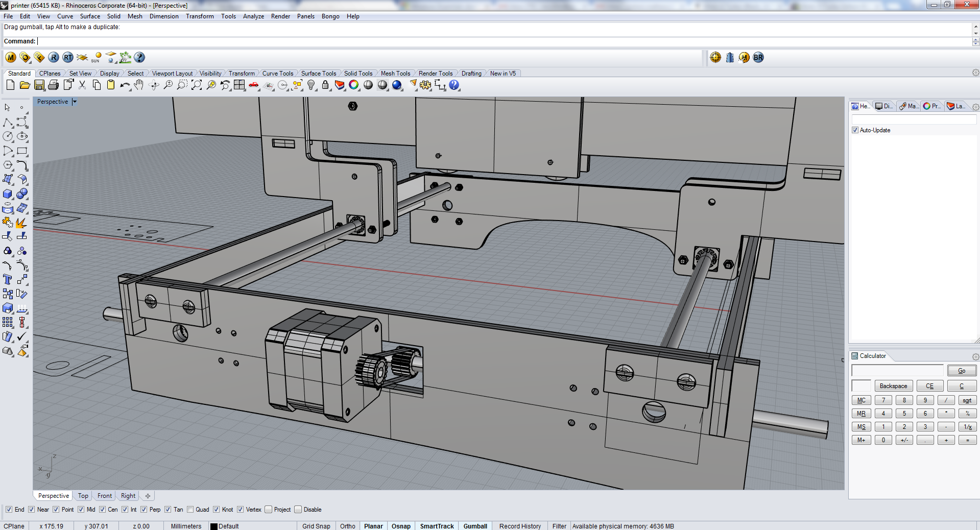
Task: Select the Box solid tool in the sidebar
Action: coord(8,194)
